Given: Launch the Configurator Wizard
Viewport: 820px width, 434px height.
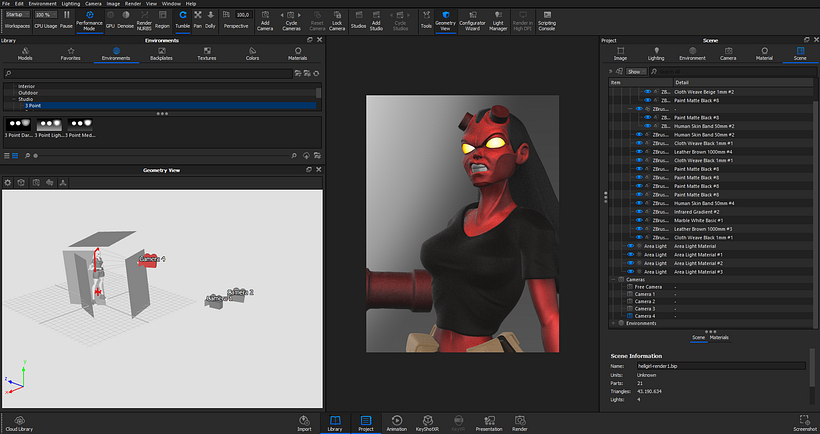Looking at the screenshot, I should pyautogui.click(x=472, y=20).
